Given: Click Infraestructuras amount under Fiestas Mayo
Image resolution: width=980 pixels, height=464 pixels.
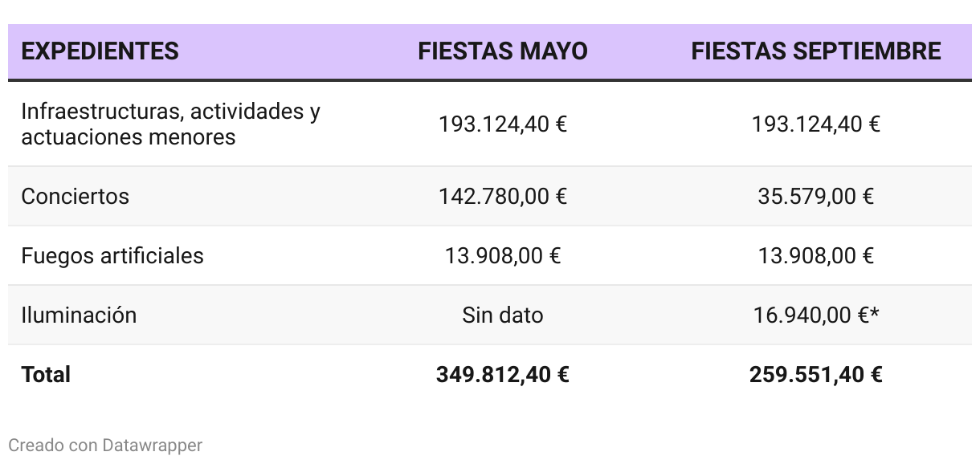Looking at the screenshot, I should pos(502,124).
